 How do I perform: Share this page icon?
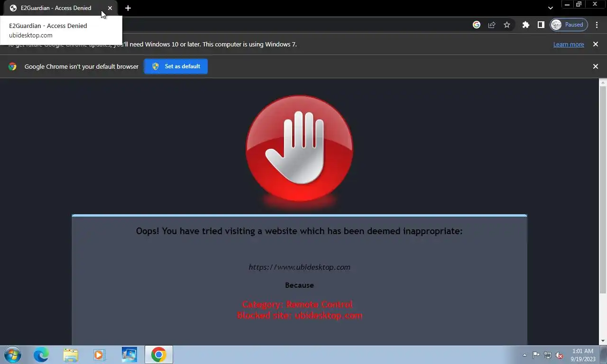492,25
